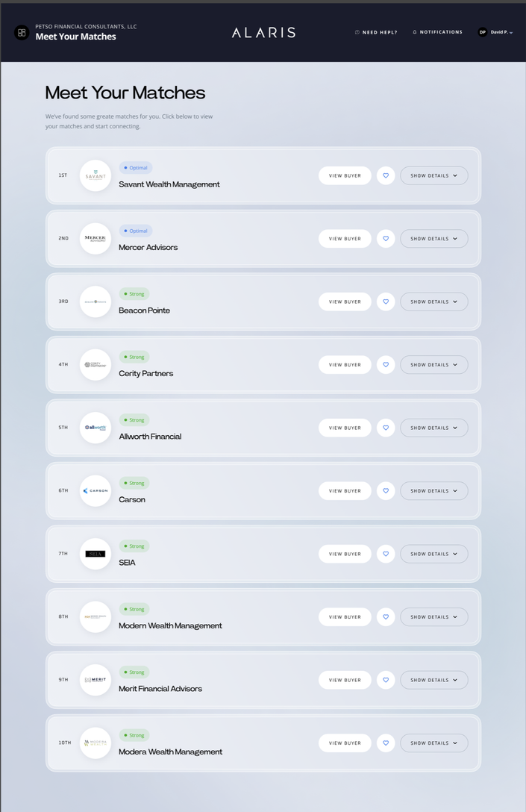Toggle the heart for Mercer Advisors

tap(386, 239)
